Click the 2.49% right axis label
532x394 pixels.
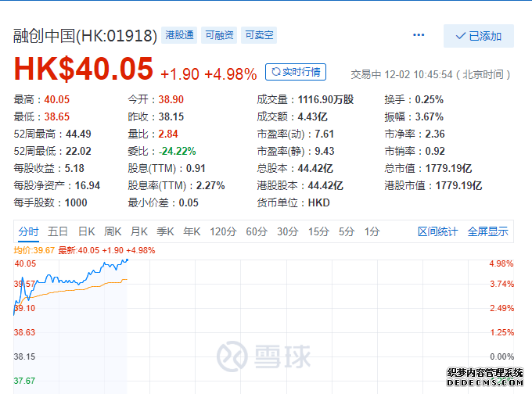coord(501,308)
